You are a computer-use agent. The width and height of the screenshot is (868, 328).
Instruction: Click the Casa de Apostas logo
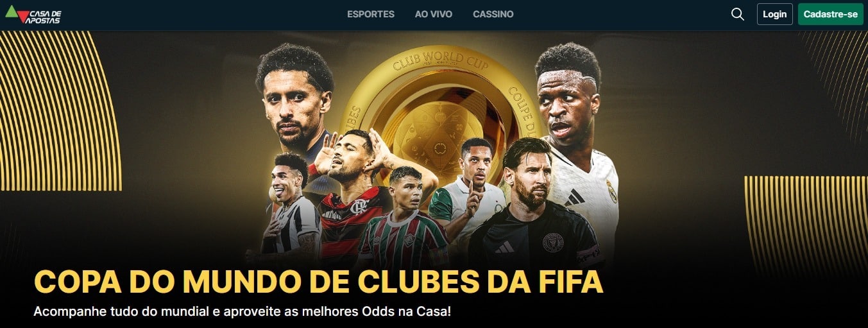click(x=33, y=14)
